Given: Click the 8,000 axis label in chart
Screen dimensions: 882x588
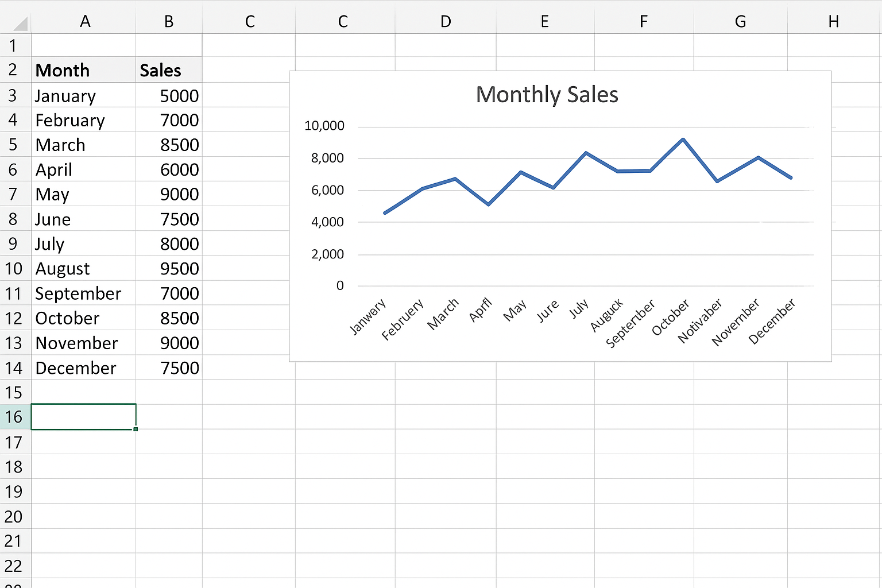Looking at the screenshot, I should pos(327,158).
